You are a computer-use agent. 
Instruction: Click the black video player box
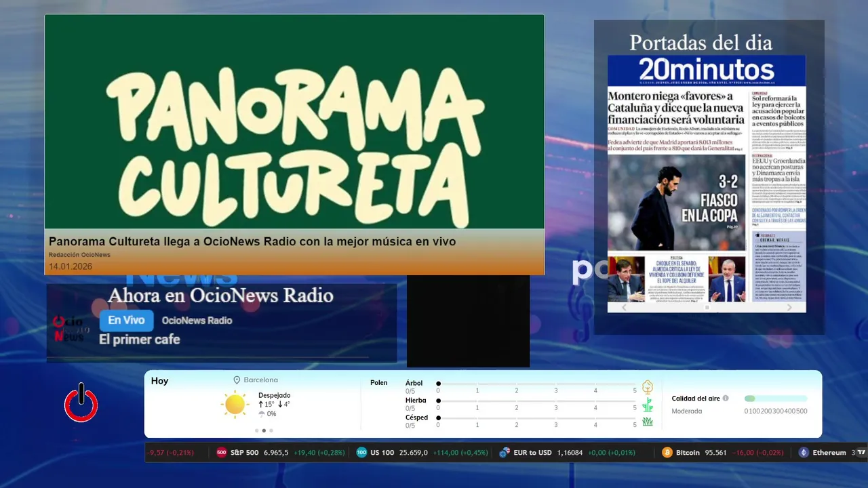[468, 321]
